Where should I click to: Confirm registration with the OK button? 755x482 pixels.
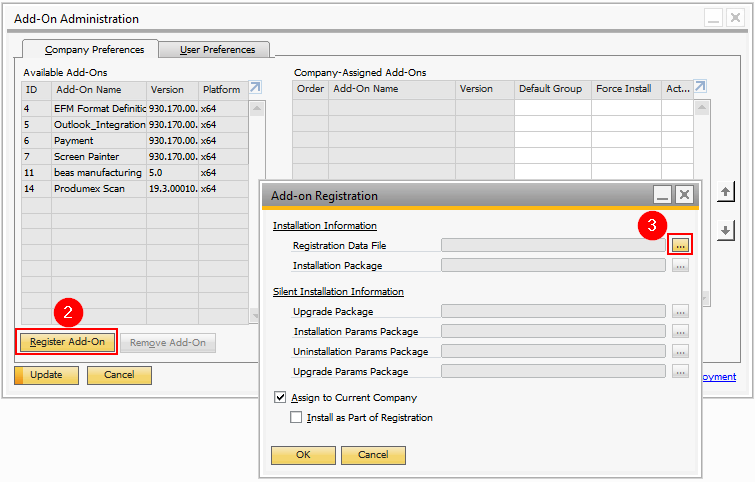303,455
